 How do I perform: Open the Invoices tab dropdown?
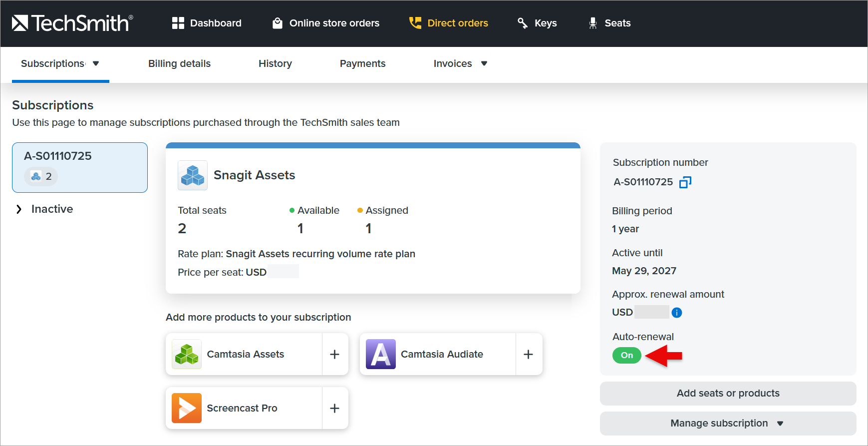(x=484, y=63)
